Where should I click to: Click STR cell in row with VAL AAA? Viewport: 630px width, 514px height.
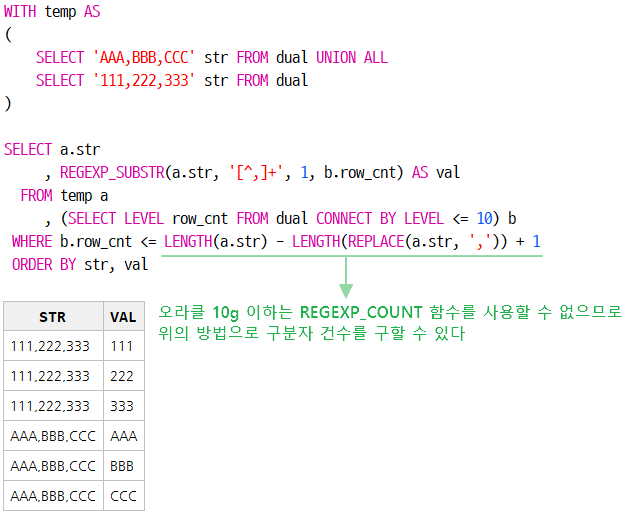53,436
